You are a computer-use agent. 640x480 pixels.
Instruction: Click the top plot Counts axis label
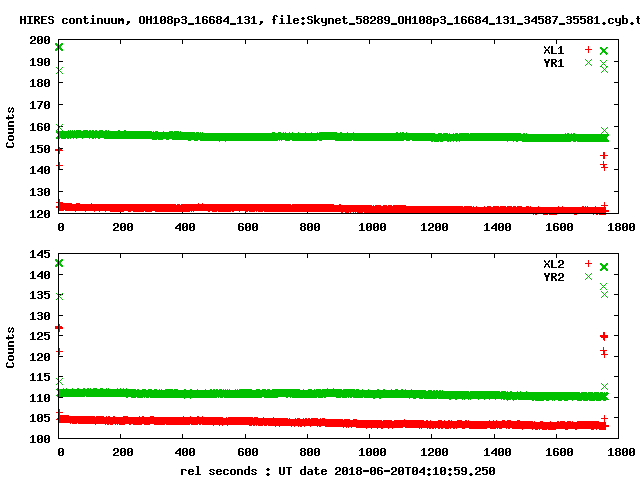pos(10,127)
